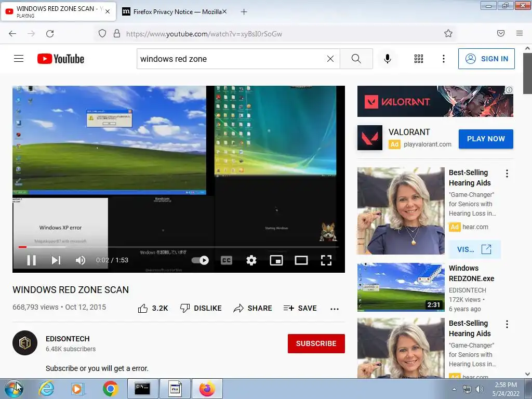Viewport: 532px width, 399px height.
Task: Open the Windows Start menu
Action: [x=14, y=389]
